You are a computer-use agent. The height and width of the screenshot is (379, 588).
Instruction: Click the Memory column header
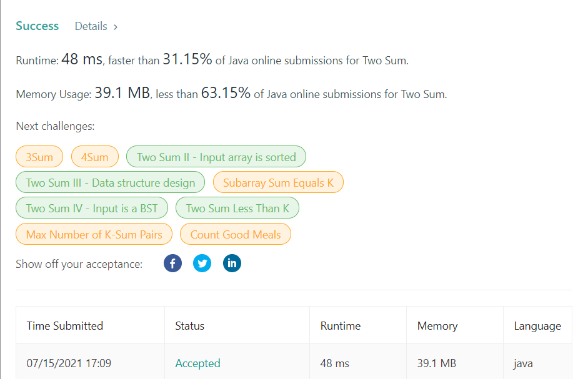437,326
